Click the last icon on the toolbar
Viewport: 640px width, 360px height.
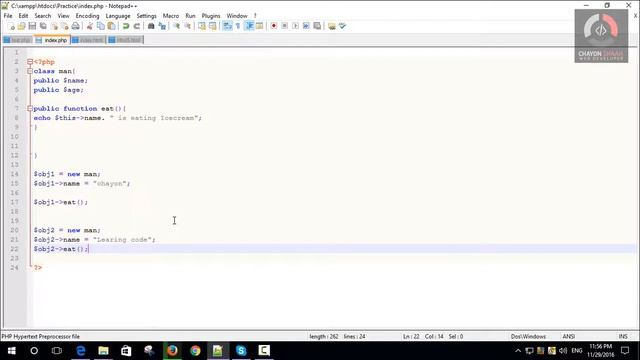tap(342, 26)
